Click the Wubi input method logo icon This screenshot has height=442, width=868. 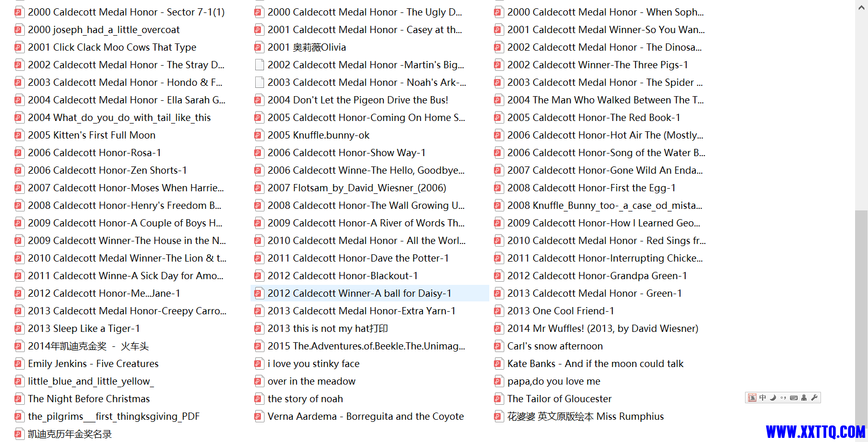(x=752, y=398)
